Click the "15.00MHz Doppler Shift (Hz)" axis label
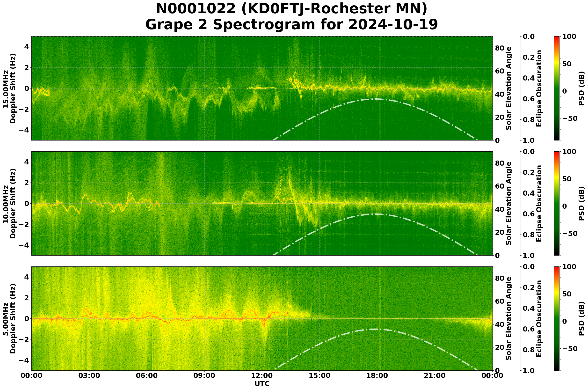 [9, 88]
